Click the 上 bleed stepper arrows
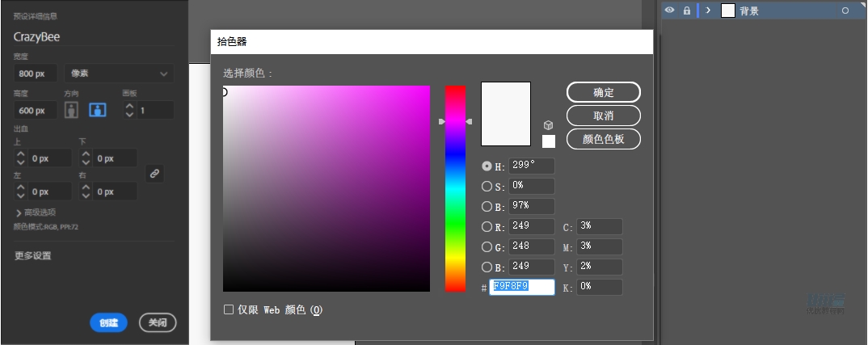 (20, 158)
